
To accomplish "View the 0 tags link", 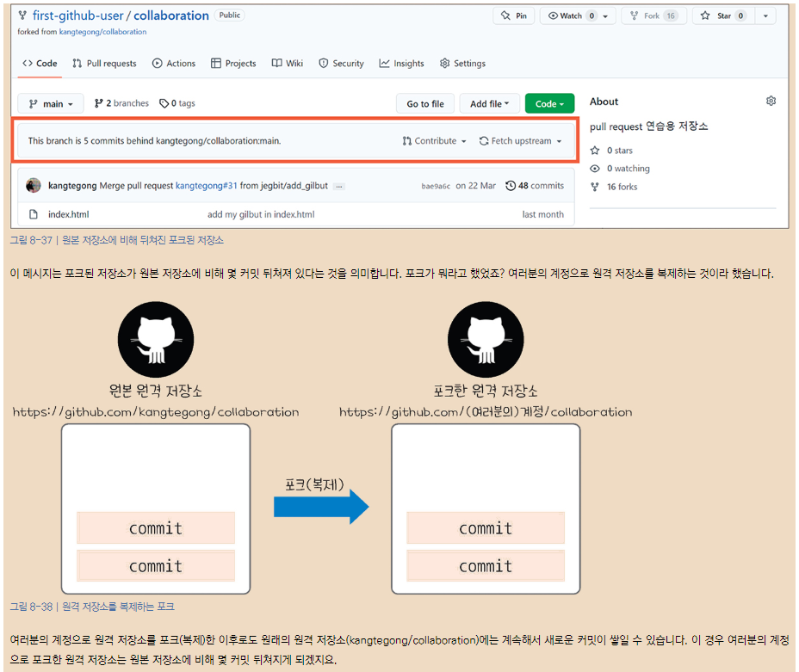I will point(177,103).
